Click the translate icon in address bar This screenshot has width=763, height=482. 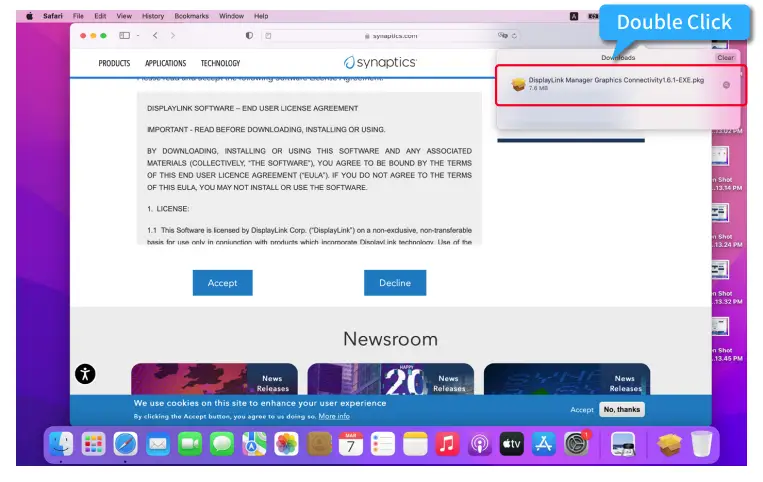point(503,36)
